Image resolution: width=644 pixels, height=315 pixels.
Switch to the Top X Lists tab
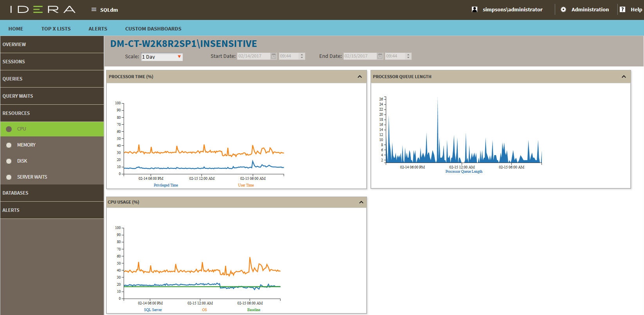(56, 29)
